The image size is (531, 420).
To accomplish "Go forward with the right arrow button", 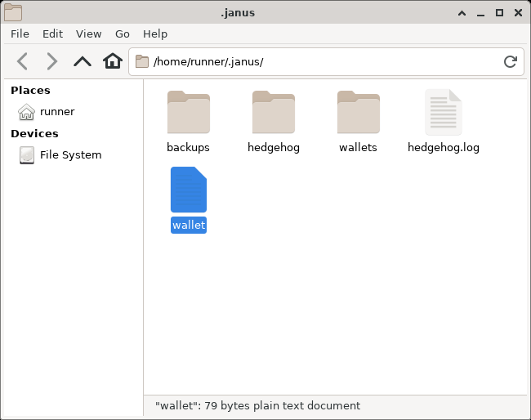I will click(x=51, y=61).
